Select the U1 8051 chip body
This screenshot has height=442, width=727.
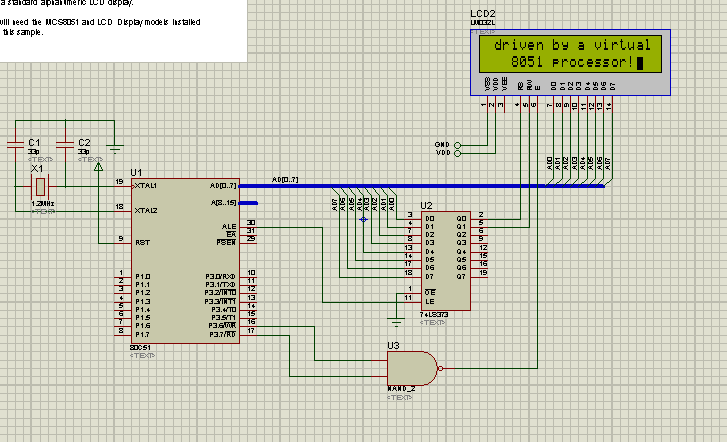(x=185, y=261)
